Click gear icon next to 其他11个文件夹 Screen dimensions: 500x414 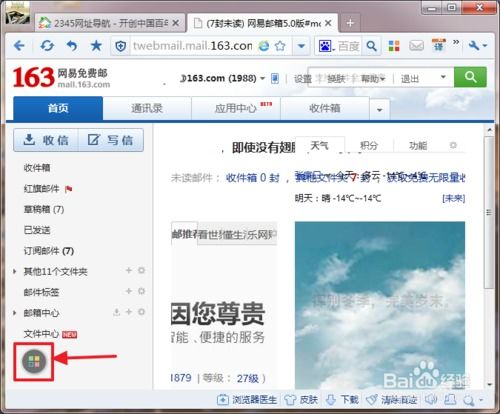click(141, 270)
